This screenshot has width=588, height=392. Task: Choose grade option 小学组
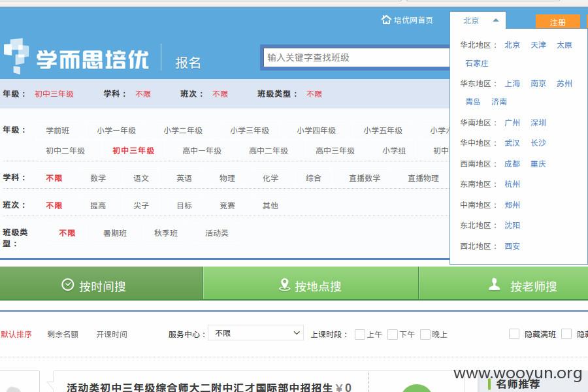click(394, 151)
